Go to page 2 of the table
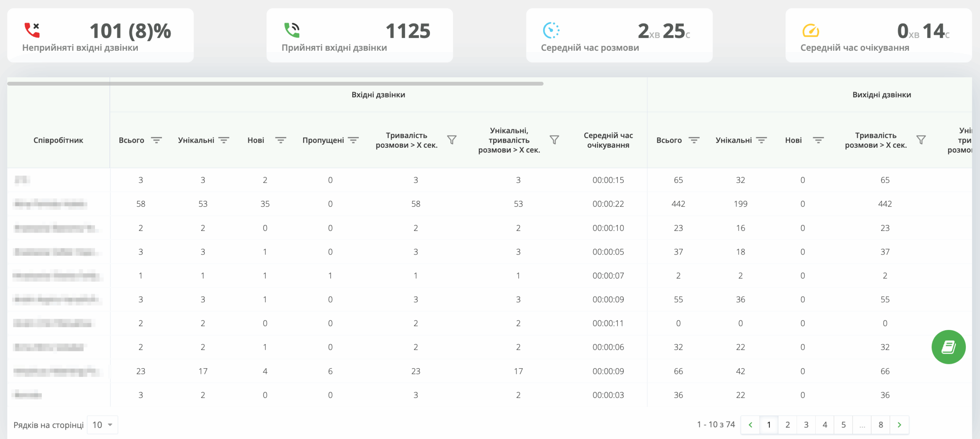 click(x=787, y=425)
